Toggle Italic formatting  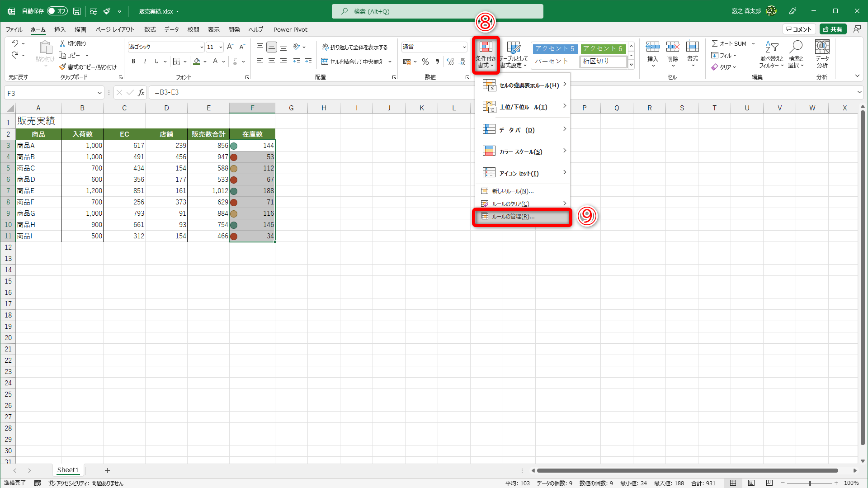(145, 62)
